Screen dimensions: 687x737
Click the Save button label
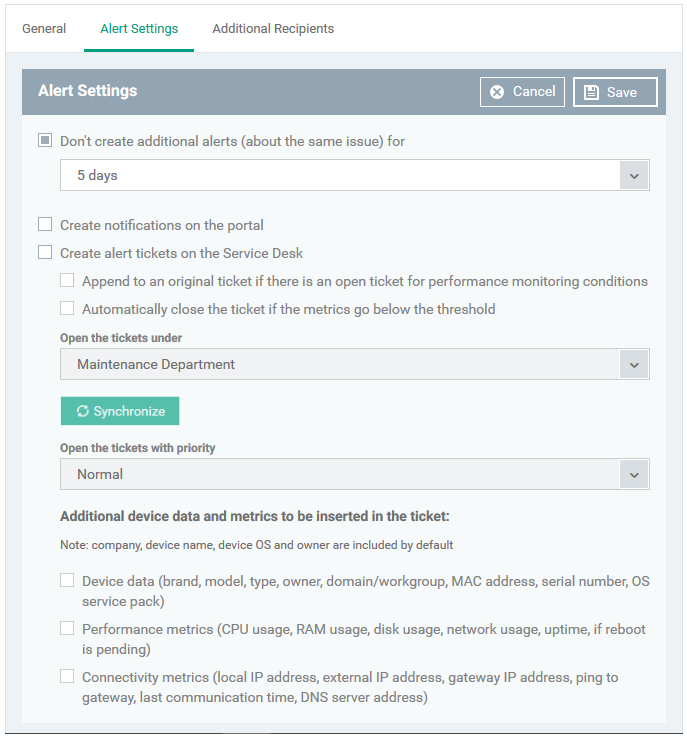click(x=622, y=92)
